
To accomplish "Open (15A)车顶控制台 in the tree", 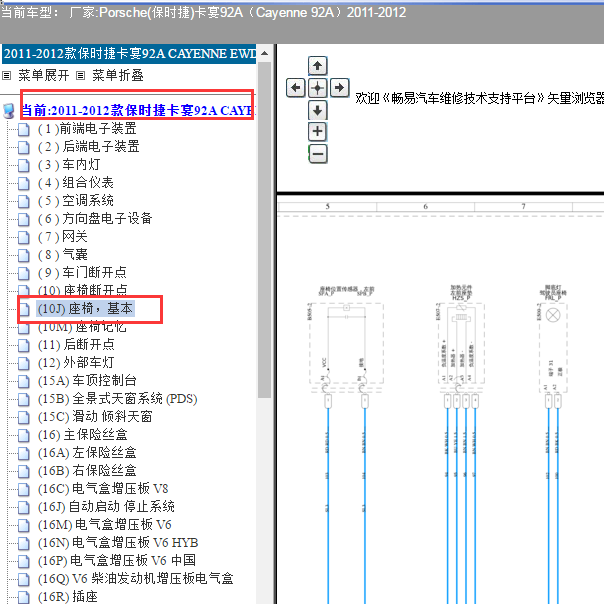I will [87, 381].
